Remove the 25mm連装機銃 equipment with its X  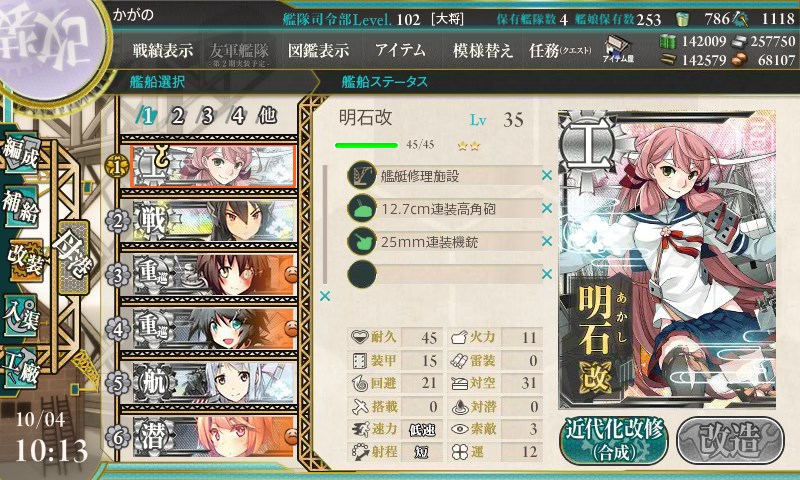547,241
